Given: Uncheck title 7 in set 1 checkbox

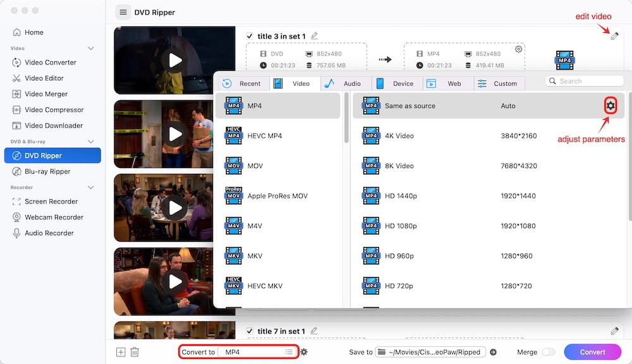Looking at the screenshot, I should click(x=250, y=331).
